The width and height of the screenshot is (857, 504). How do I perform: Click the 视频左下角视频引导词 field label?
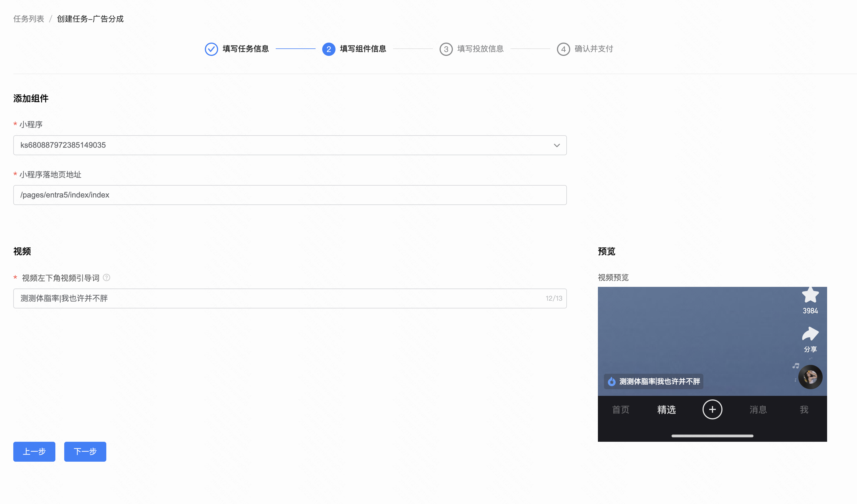tap(61, 278)
